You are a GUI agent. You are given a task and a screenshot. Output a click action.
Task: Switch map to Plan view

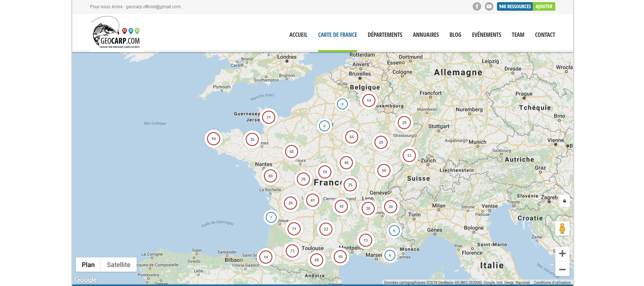point(88,265)
